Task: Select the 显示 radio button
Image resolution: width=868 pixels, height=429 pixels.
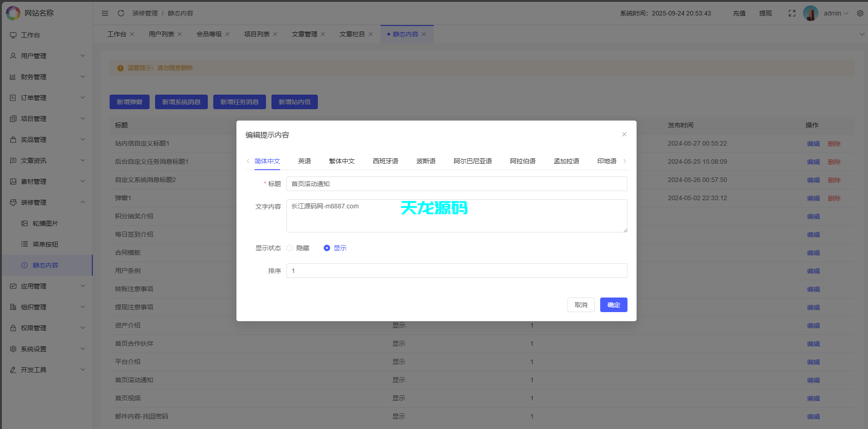Action: (327, 248)
